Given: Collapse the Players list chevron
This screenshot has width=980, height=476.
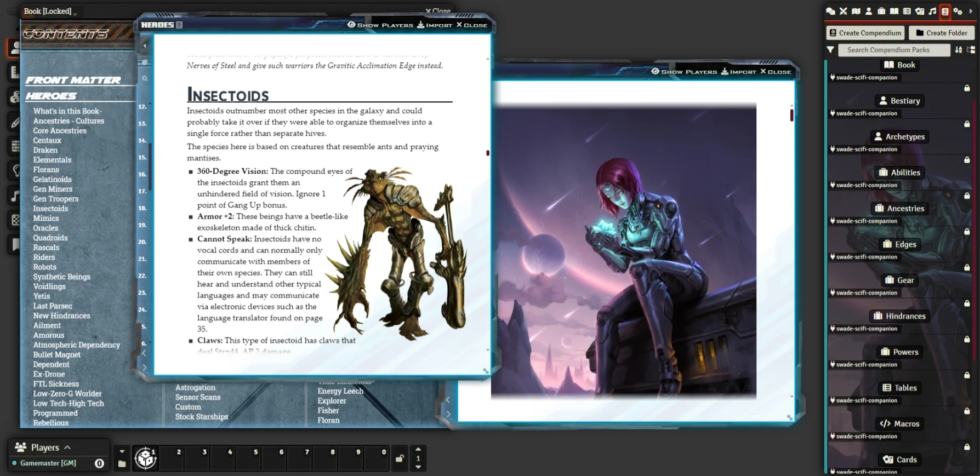Looking at the screenshot, I should click(x=67, y=448).
